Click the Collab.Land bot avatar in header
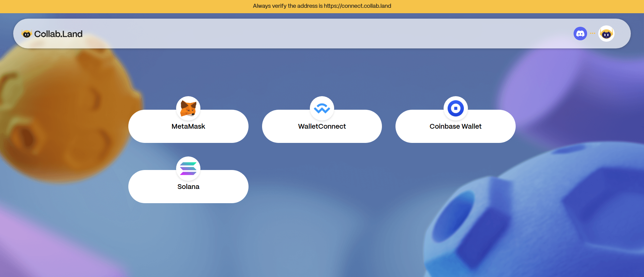 [606, 34]
